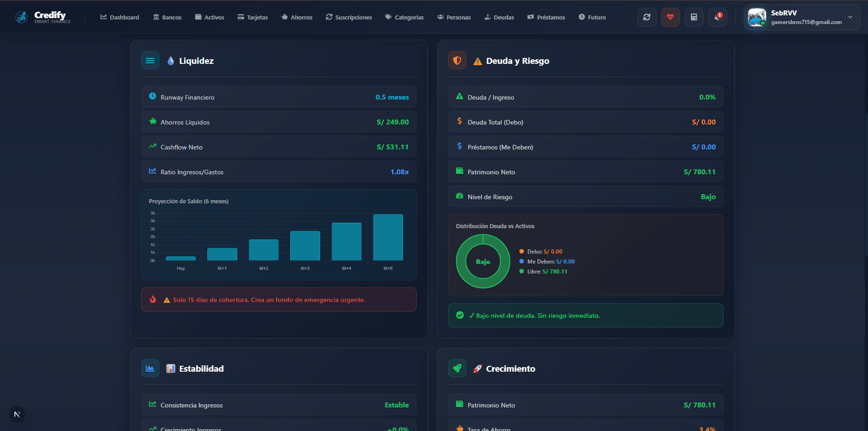Click the Deuda y Riesgo shield icon
Image resolution: width=868 pixels, height=431 pixels.
click(457, 60)
